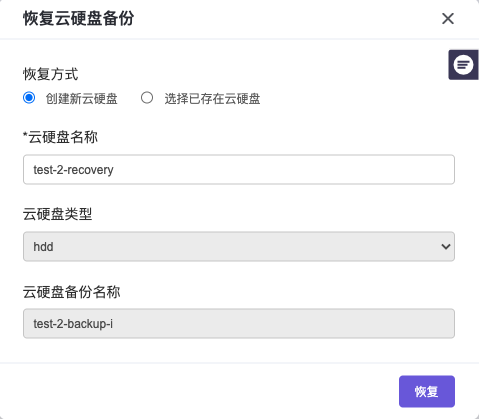Select the 创建新云硬盘 radio button

29,98
